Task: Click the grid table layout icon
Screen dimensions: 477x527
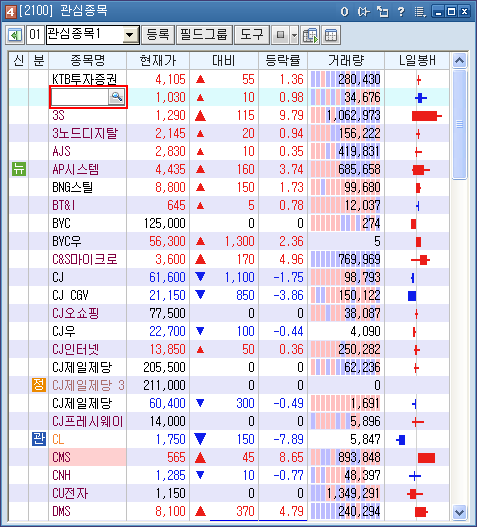Action: 331,35
